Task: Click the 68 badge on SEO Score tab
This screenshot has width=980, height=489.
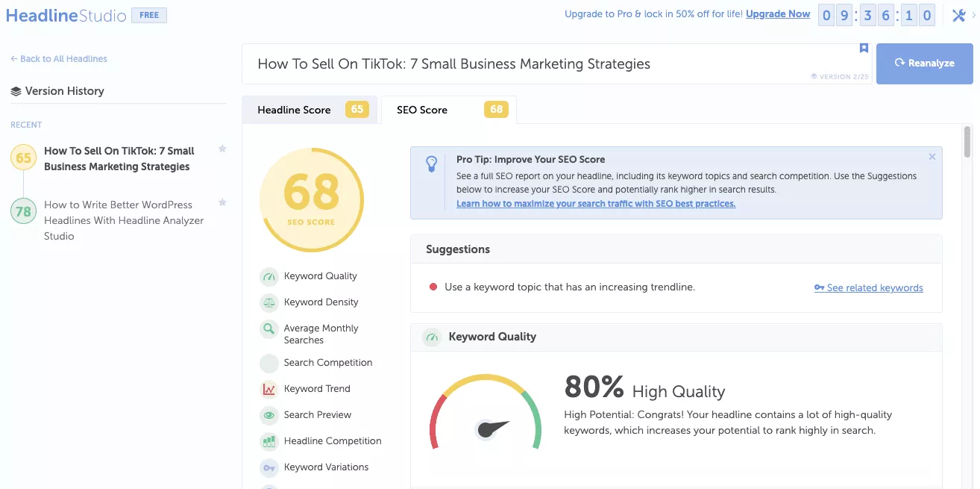Action: coord(496,110)
